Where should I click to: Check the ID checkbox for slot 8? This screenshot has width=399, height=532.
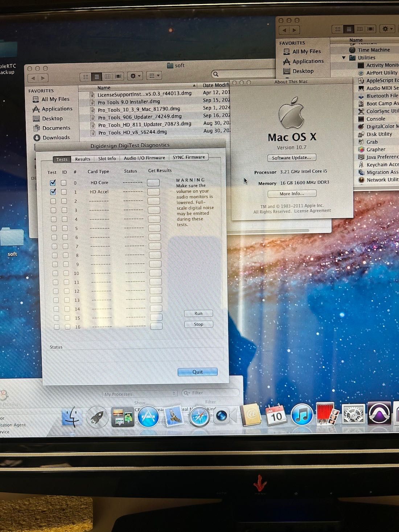66,255
